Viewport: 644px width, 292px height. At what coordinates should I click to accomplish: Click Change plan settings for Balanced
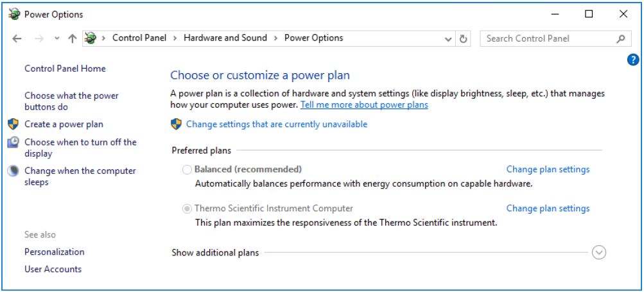point(548,169)
